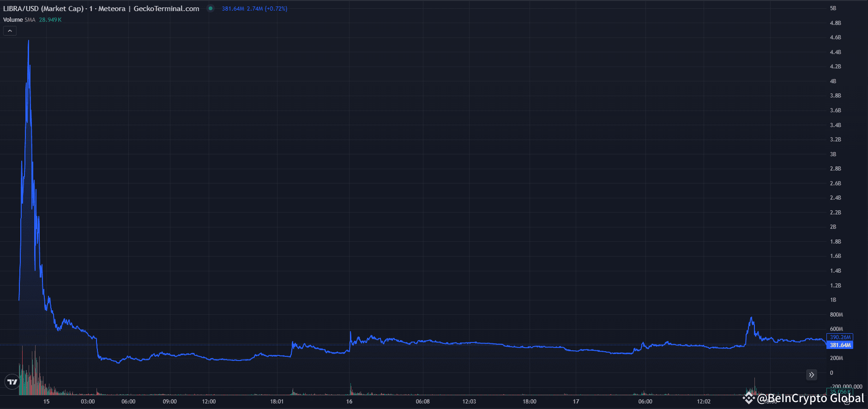Screen dimensions: 868x409
Task: Click the GeckoTerminal.com source label
Action: (166, 9)
